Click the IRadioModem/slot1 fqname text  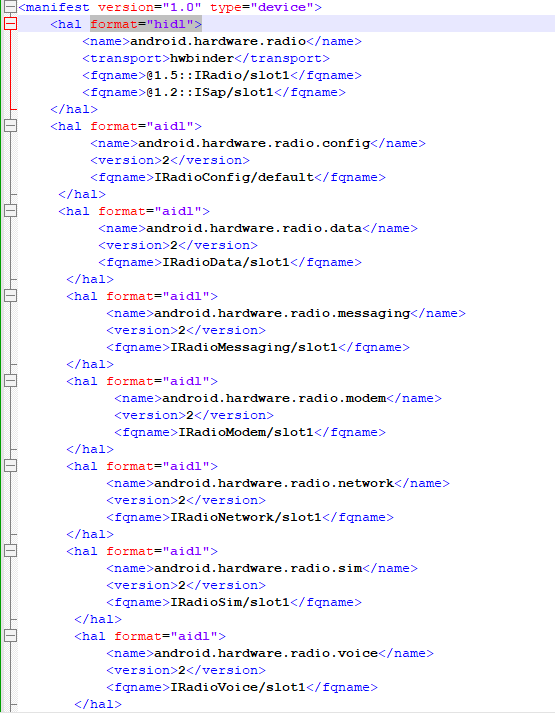click(246, 432)
